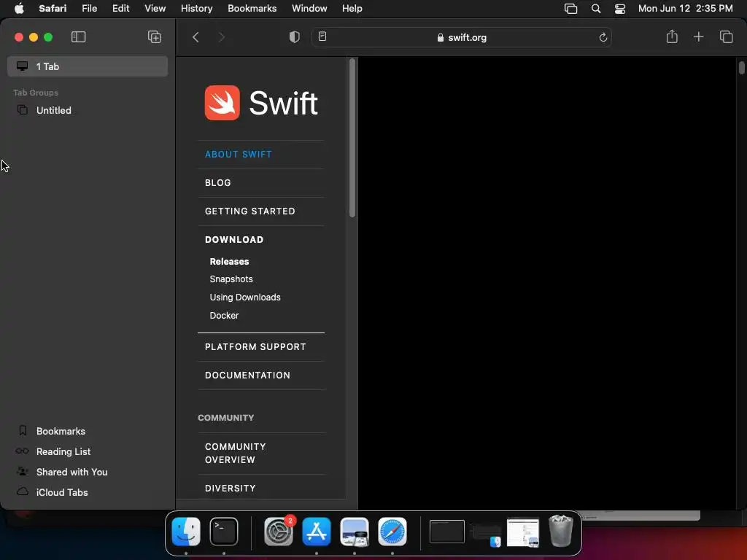Click the navigation panel scrollbar

[x=352, y=138]
